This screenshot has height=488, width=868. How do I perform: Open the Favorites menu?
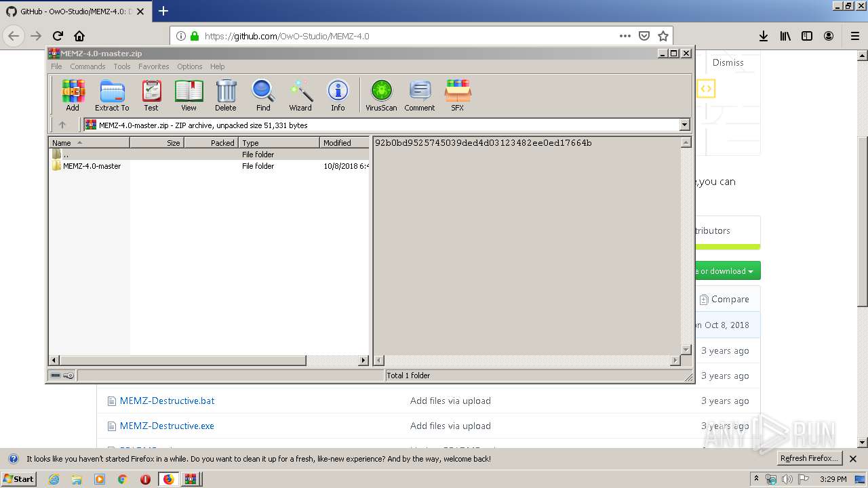pos(154,66)
